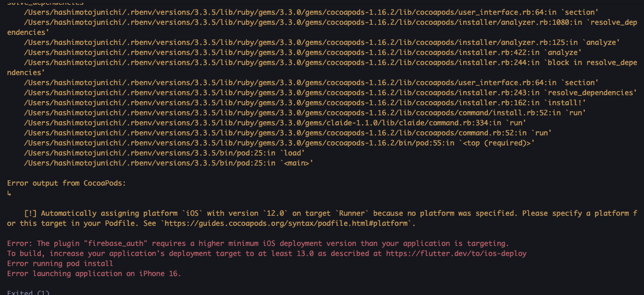Click the analyzer.rb:1080 stack trace line
Viewport: 644px width, 295px height.
click(322, 27)
